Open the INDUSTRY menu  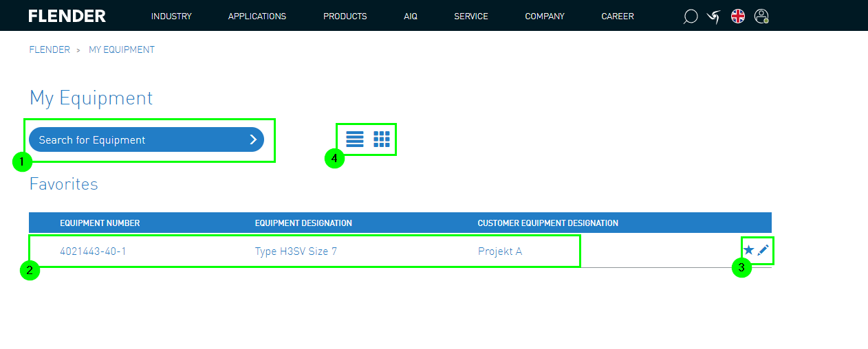click(x=171, y=16)
